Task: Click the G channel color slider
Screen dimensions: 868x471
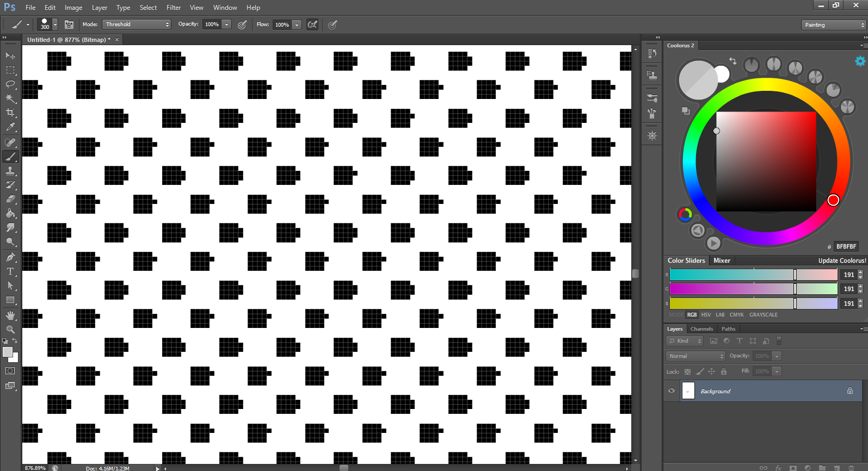Action: 754,289
